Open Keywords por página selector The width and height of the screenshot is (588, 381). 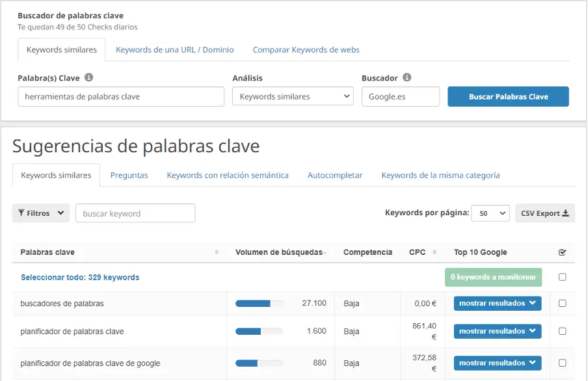pyautogui.click(x=490, y=213)
